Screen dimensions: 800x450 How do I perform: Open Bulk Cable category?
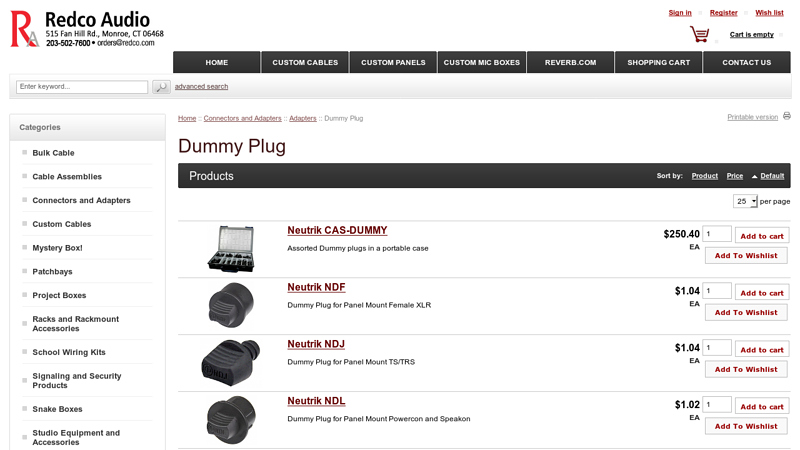[54, 153]
